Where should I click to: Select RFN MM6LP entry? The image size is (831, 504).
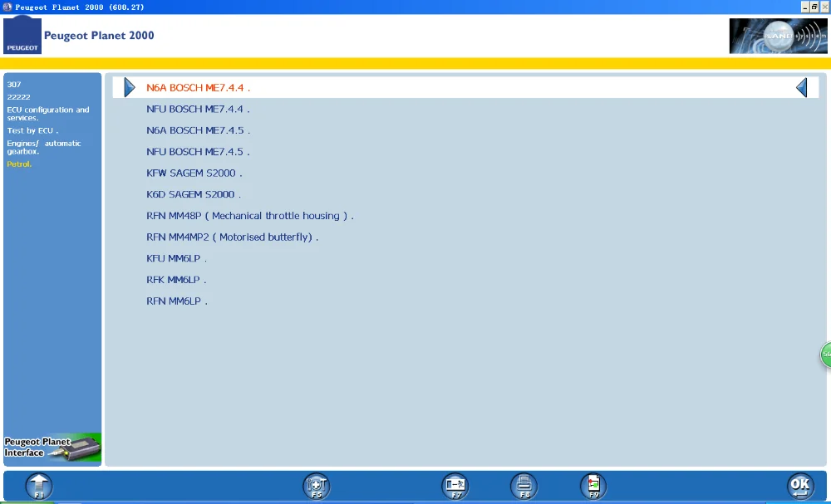pyautogui.click(x=176, y=301)
